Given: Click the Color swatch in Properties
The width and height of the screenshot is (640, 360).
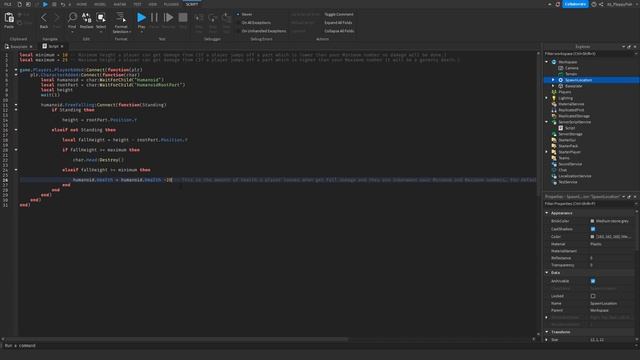Looking at the screenshot, I should coord(592,237).
